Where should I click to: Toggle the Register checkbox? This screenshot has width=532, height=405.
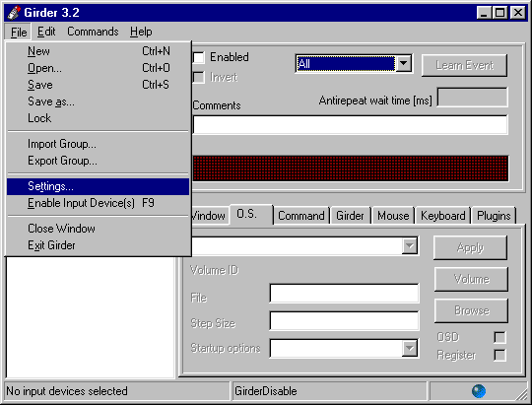click(499, 355)
